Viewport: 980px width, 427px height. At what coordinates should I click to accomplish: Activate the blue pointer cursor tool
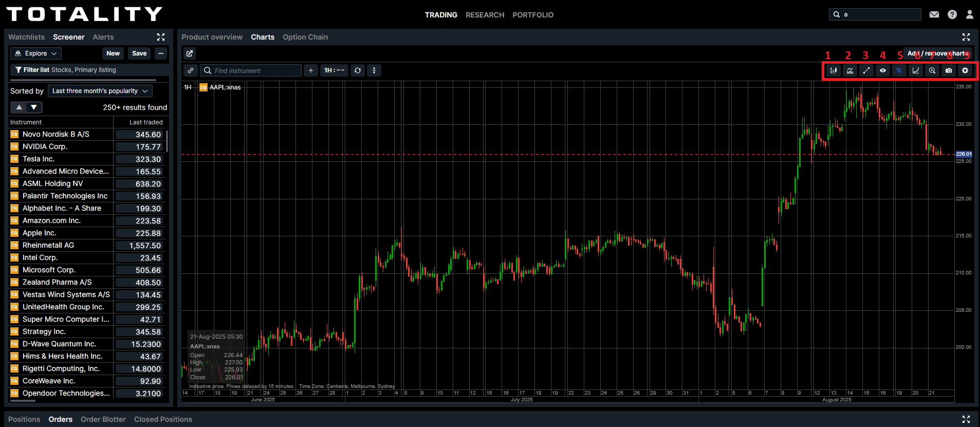tap(899, 70)
